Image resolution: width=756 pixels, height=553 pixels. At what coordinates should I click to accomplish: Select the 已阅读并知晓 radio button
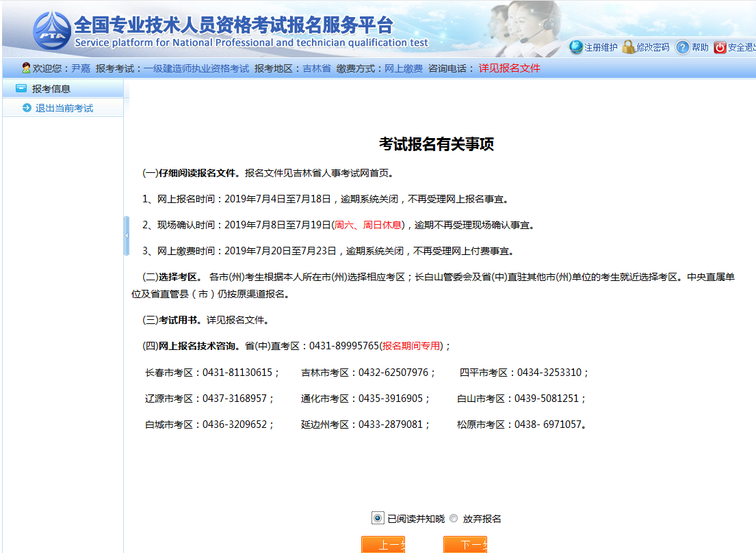378,519
